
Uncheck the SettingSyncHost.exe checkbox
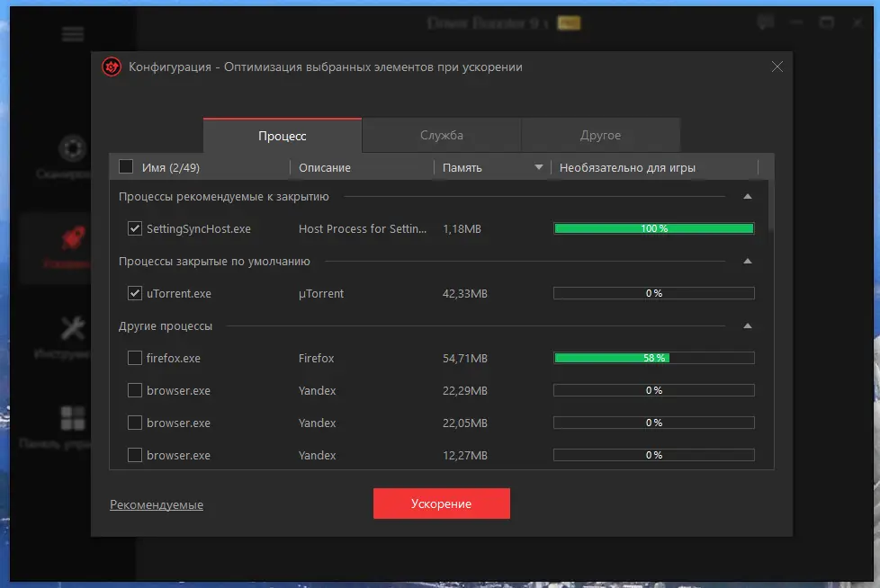coord(135,228)
